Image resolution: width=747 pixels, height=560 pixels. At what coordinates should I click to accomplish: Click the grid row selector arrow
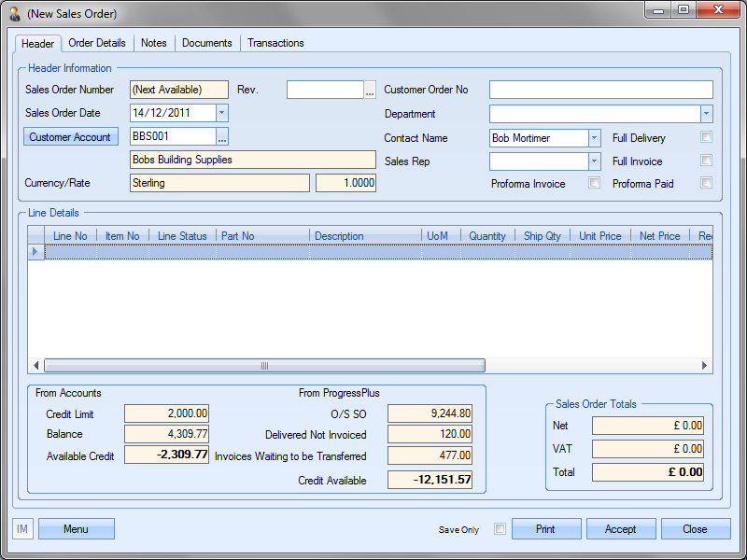pos(36,252)
